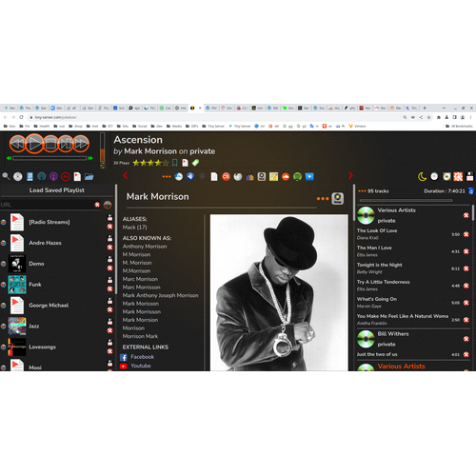This screenshot has height=476, width=476.
Task: Click the track progress bar below the transport buttons
Action: point(50,158)
